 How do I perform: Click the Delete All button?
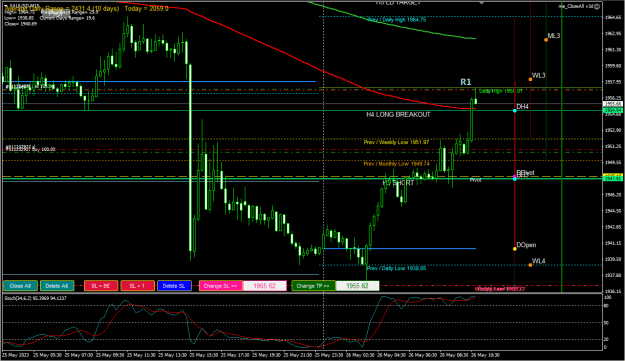[x=57, y=286]
